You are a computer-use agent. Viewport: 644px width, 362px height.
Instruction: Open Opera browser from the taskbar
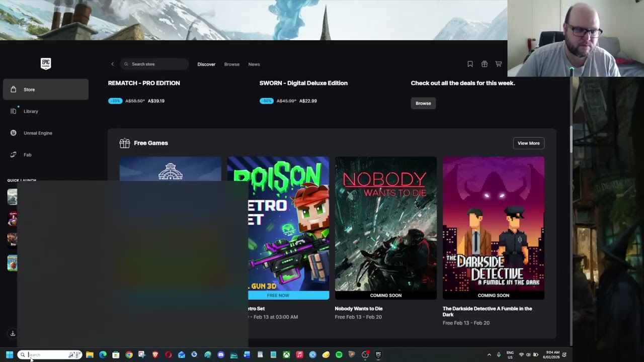168,355
